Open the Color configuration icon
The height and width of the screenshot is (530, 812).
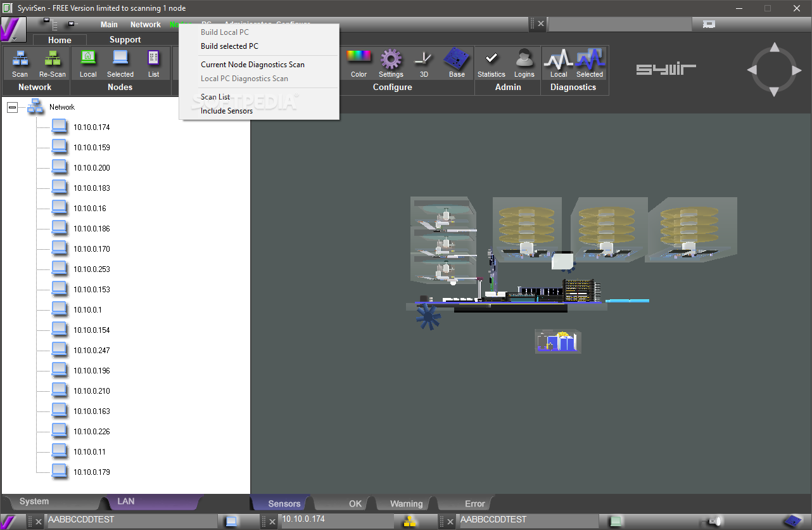point(358,56)
